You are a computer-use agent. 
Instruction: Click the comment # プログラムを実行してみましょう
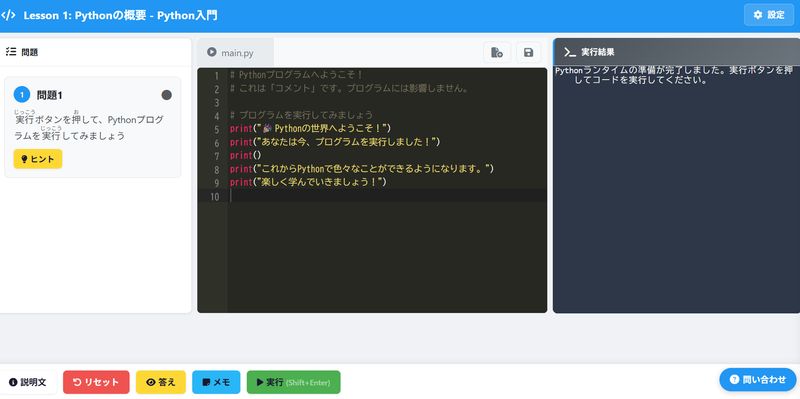pyautogui.click(x=301, y=115)
